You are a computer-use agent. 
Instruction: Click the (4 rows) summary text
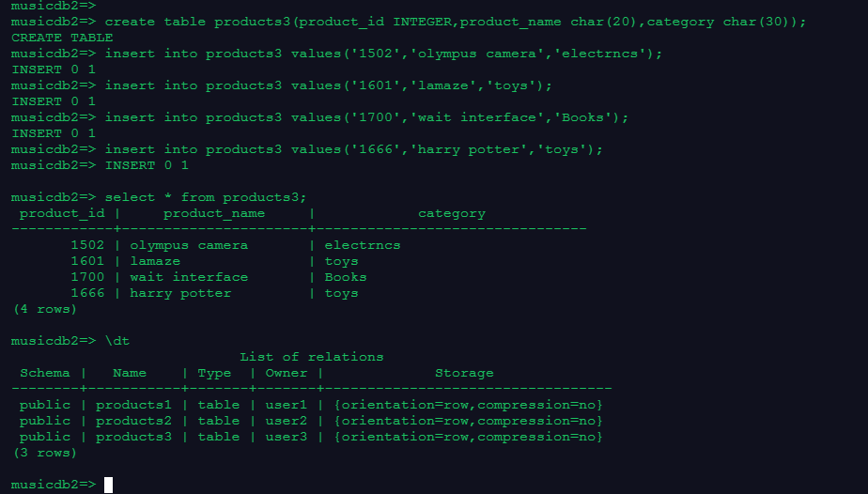[45, 309]
